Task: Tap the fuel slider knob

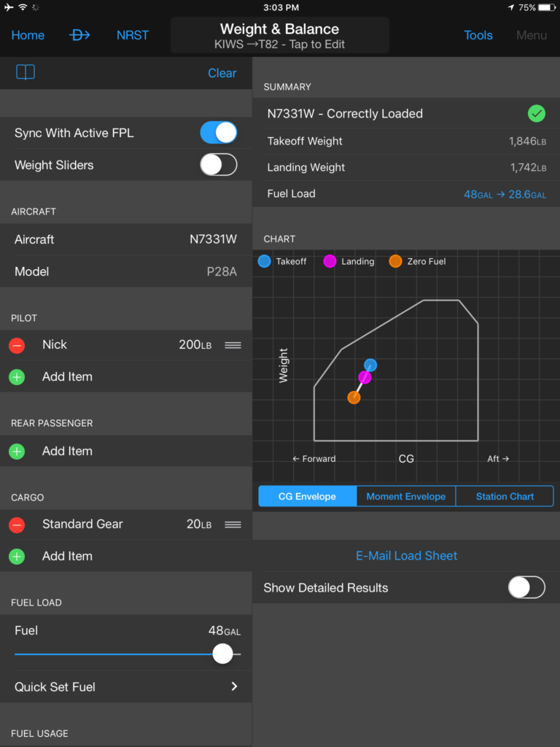Action: pyautogui.click(x=222, y=654)
